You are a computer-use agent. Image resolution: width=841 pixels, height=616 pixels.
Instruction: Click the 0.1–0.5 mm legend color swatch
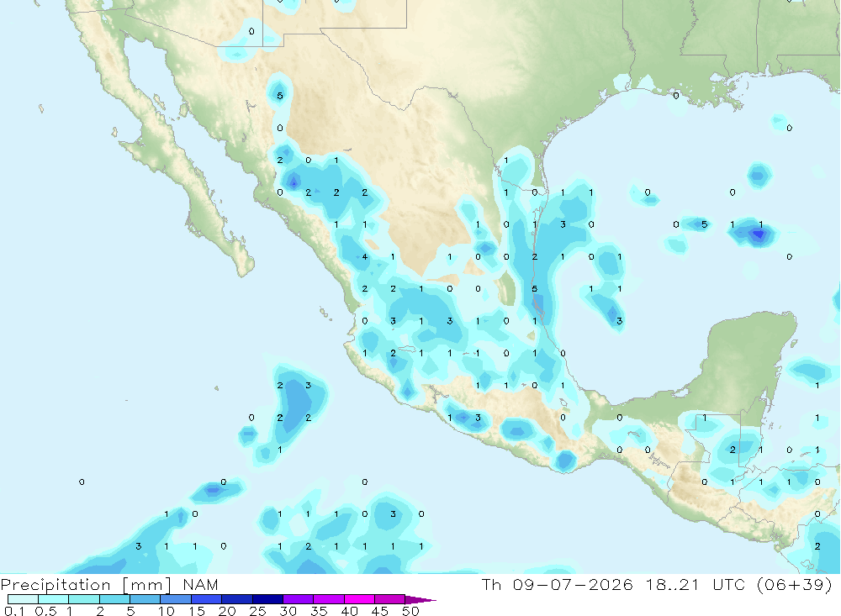point(23,599)
